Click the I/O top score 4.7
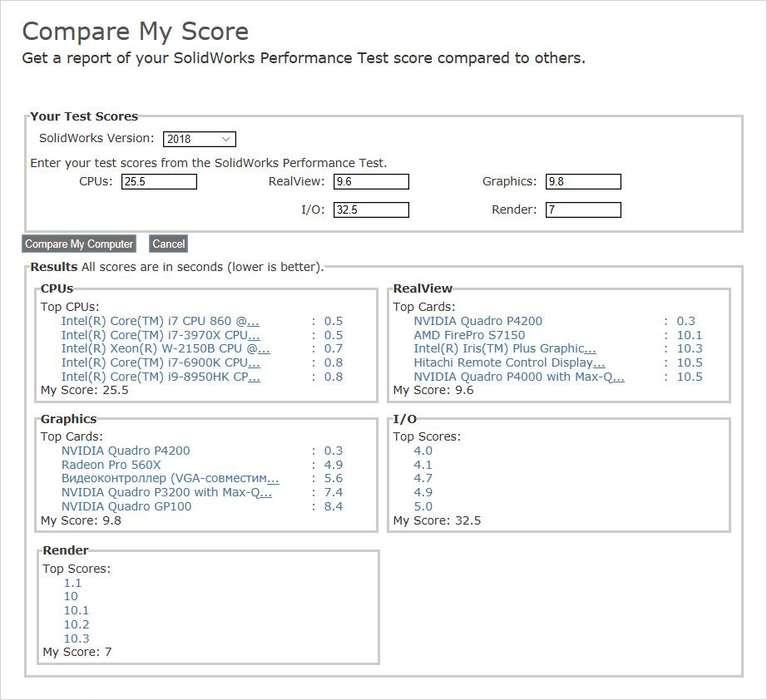 (x=423, y=478)
